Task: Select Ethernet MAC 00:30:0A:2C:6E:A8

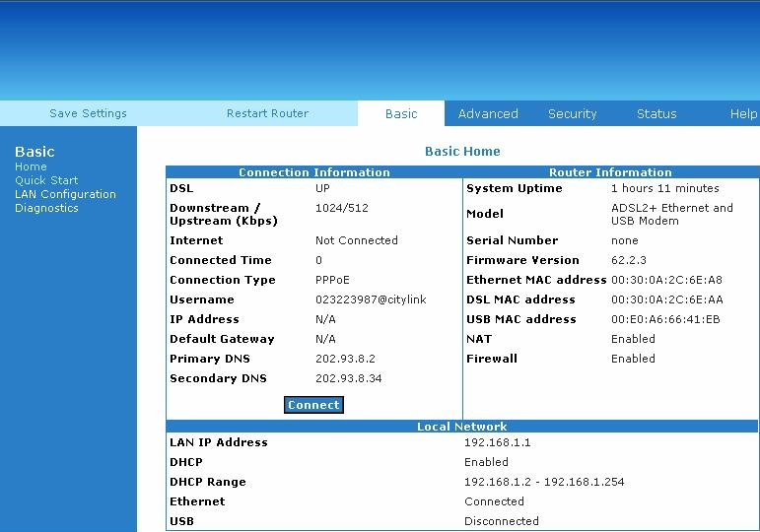Action: click(666, 280)
